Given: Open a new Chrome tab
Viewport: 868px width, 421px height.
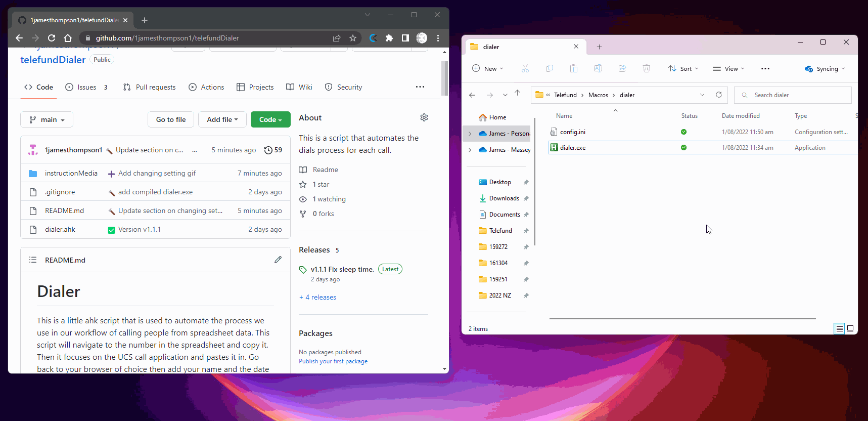Looking at the screenshot, I should tap(145, 20).
